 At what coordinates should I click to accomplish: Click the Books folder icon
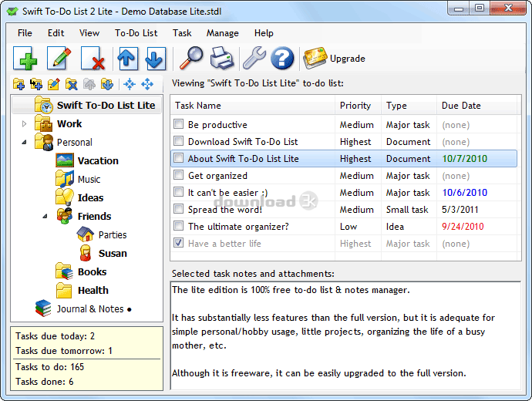click(x=65, y=271)
